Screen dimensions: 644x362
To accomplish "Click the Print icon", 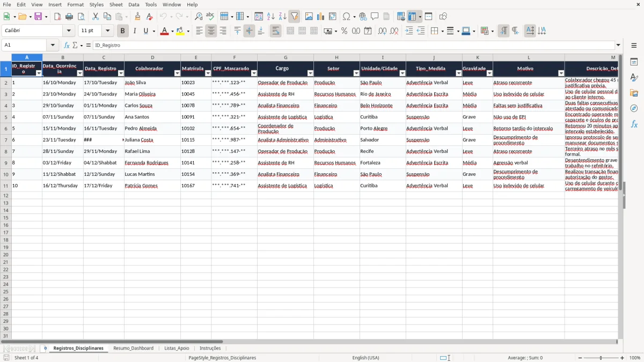I will point(69,17).
